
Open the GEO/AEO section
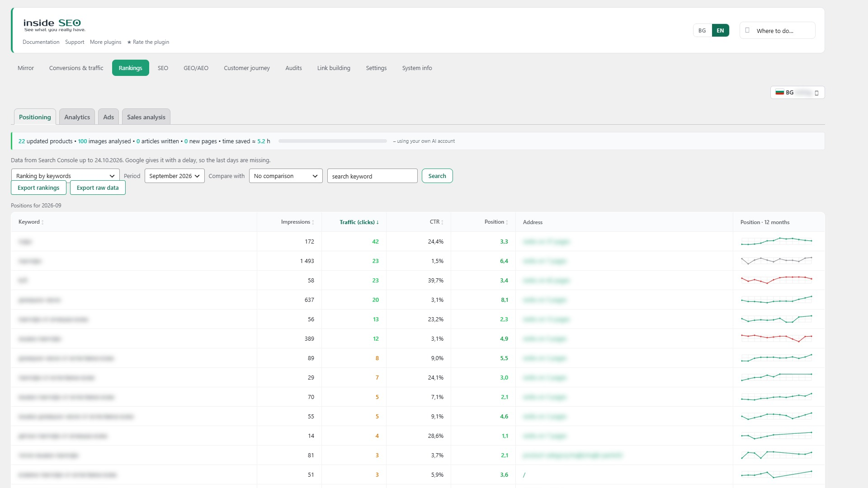(x=196, y=68)
